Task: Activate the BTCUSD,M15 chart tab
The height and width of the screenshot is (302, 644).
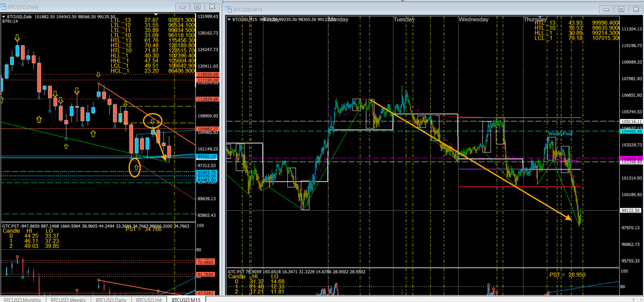Action: (x=186, y=299)
